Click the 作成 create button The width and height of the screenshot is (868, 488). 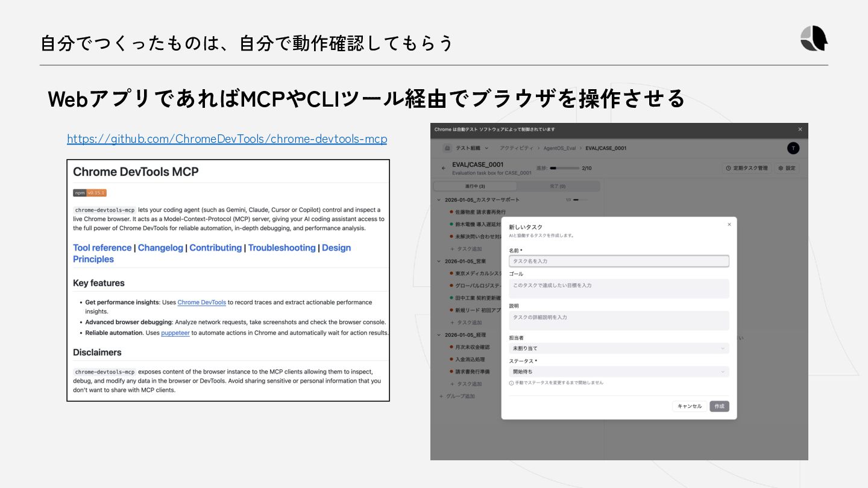coord(719,406)
